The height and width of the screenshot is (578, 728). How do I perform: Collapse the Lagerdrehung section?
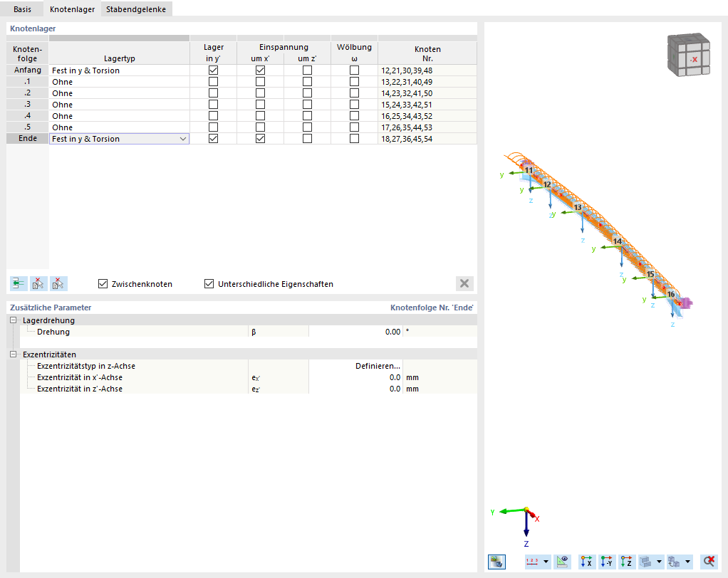click(14, 320)
